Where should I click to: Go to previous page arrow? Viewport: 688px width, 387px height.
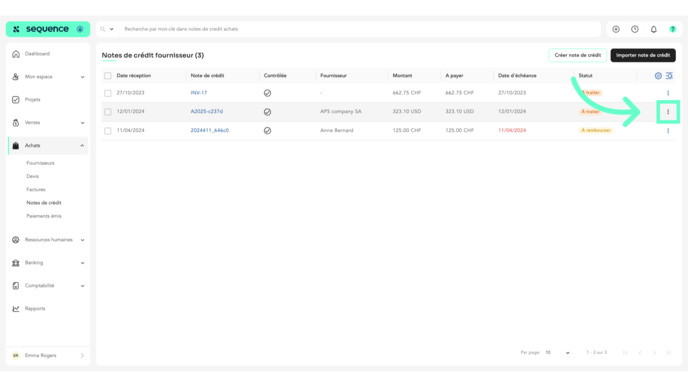pyautogui.click(x=640, y=353)
